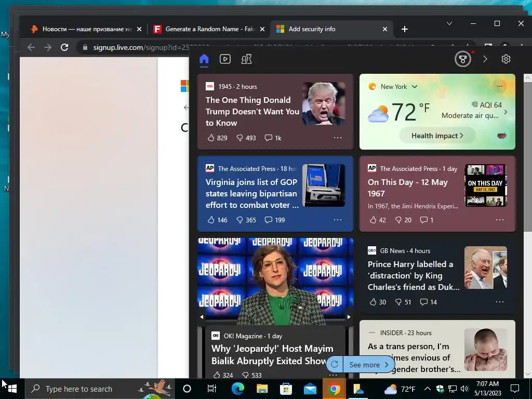Viewport: 532px width, 399px height.
Task: Open more options for Prince Harry card
Action: point(500,302)
